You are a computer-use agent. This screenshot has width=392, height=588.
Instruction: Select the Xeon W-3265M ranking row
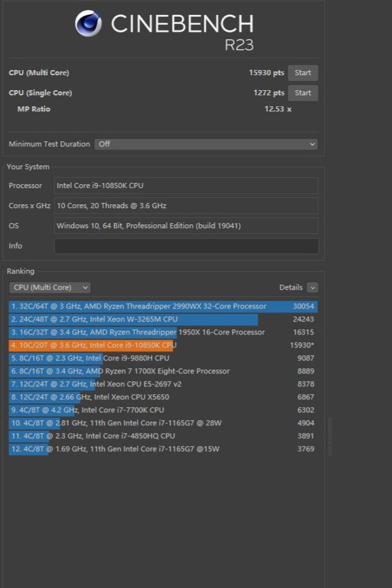pyautogui.click(x=162, y=319)
